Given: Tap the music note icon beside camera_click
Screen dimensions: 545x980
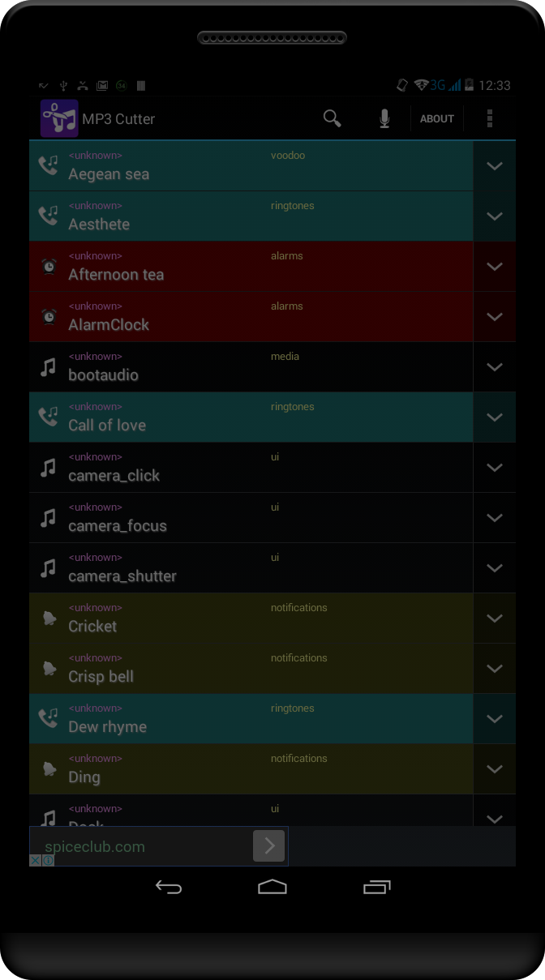Looking at the screenshot, I should coord(49,467).
